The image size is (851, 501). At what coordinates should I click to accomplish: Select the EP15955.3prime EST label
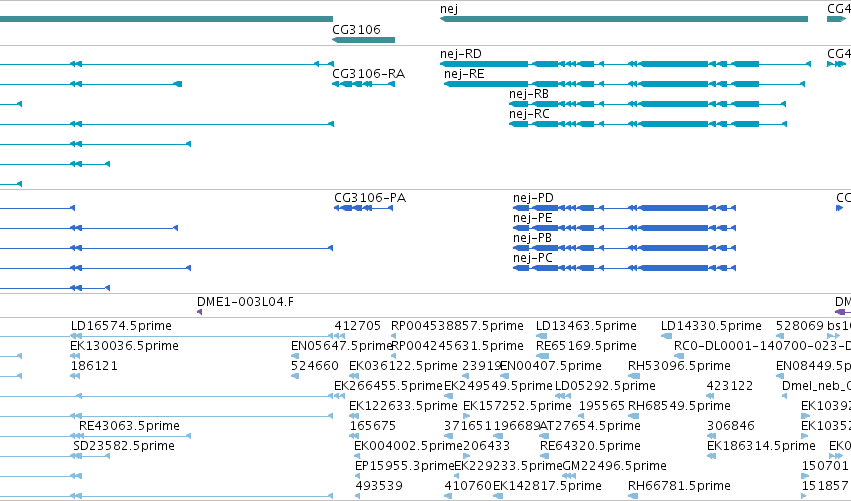pos(404,466)
